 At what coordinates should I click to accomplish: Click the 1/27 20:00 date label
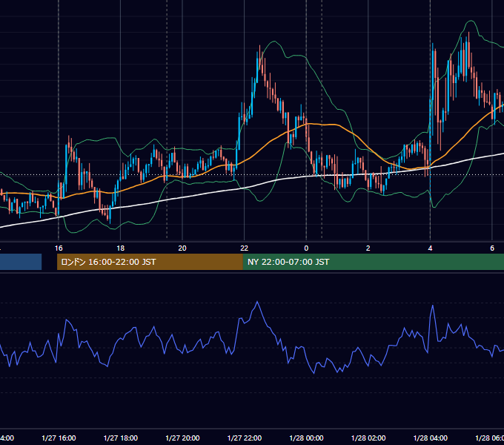click(182, 438)
